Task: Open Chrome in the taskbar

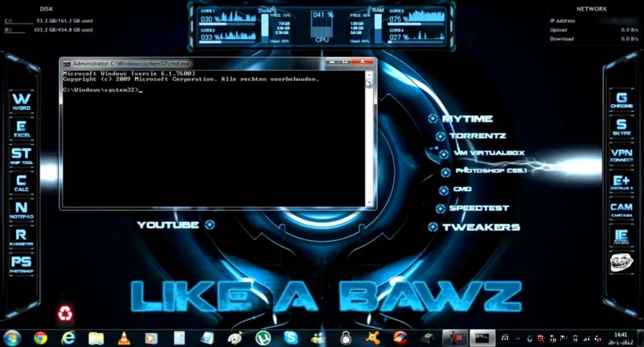Action: [x=40, y=338]
